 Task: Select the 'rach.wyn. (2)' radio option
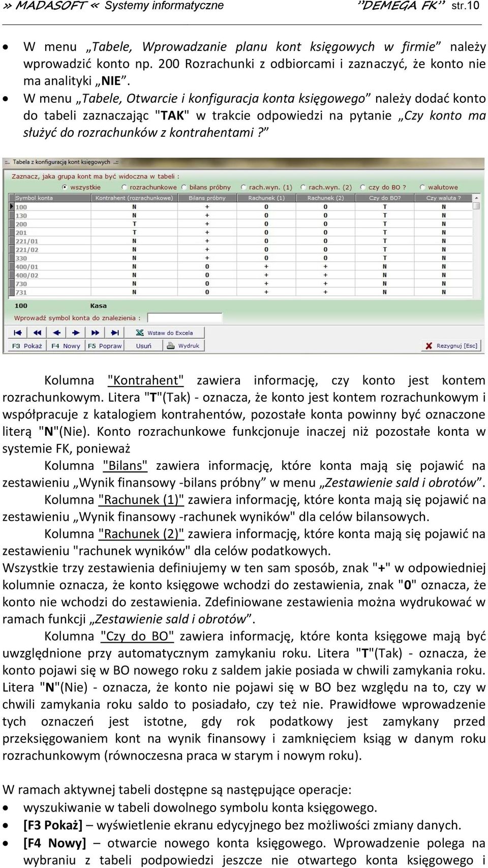pos(326,187)
